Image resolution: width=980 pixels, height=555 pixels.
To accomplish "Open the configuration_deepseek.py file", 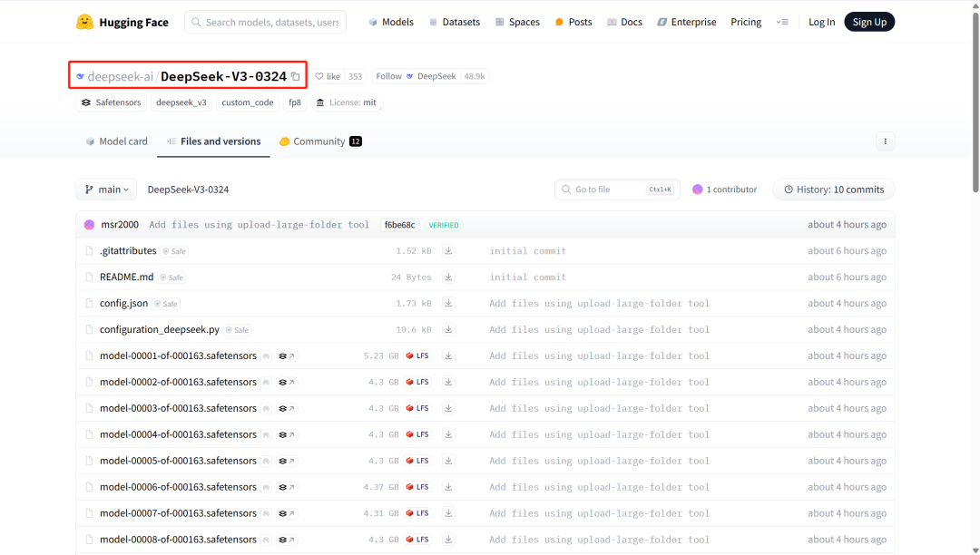I will [x=160, y=330].
